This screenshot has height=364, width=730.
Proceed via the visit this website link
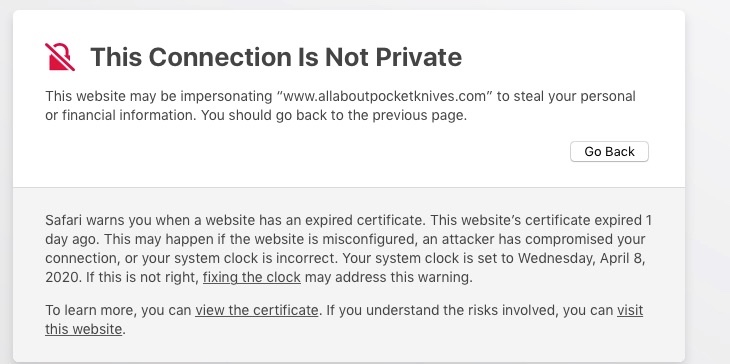630,310
